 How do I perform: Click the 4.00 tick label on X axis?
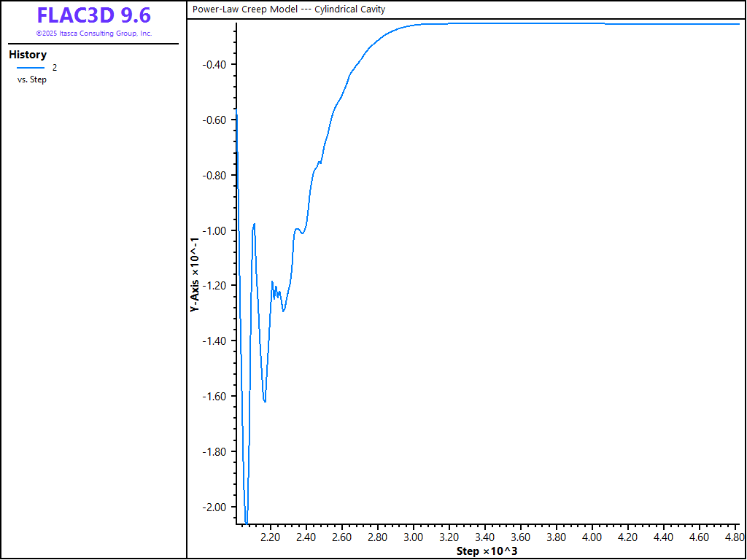point(592,537)
